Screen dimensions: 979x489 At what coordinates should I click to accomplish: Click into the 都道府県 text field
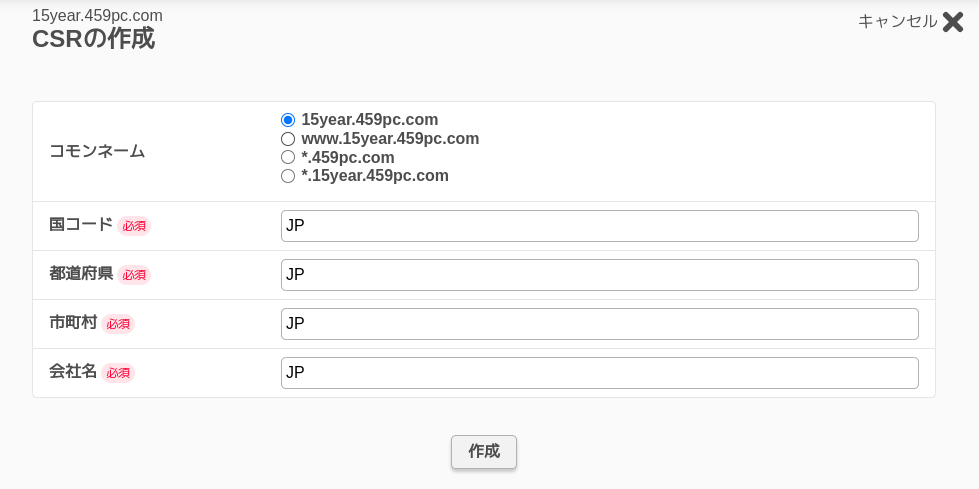599,275
